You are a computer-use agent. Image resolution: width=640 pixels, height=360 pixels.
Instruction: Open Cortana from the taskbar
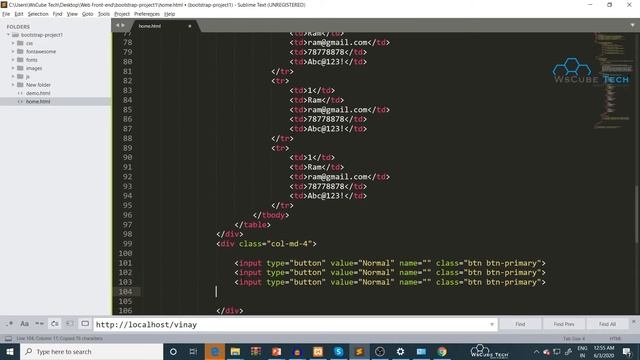[173, 351]
